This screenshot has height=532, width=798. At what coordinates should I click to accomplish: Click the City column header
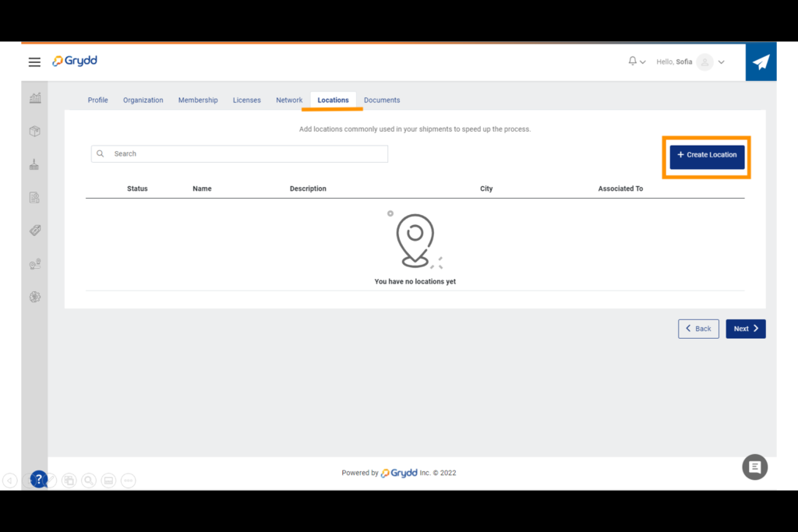486,188
